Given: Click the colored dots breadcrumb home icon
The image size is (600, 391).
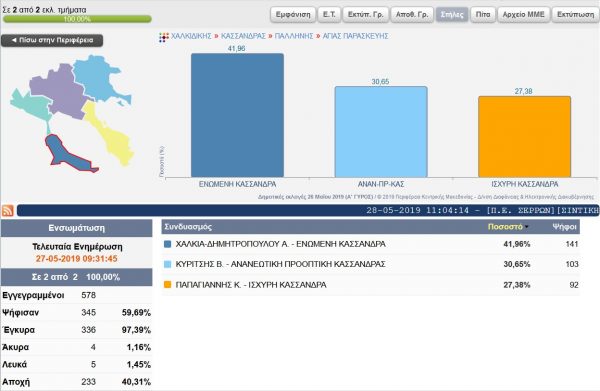Looking at the screenshot, I should (164, 37).
